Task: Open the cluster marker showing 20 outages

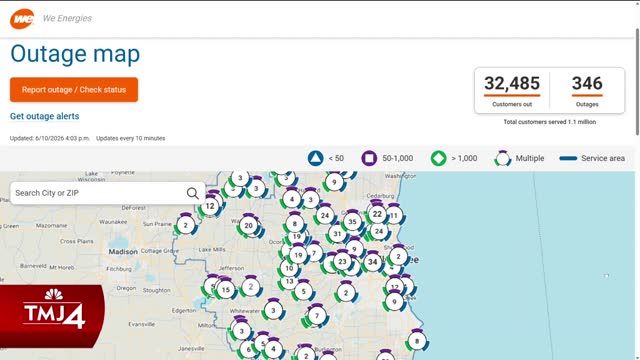Action: tap(249, 225)
